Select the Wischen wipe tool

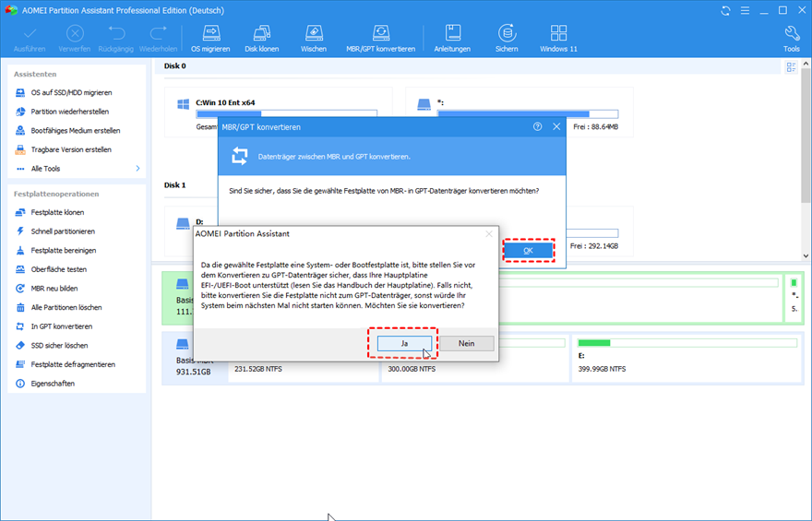click(314, 39)
